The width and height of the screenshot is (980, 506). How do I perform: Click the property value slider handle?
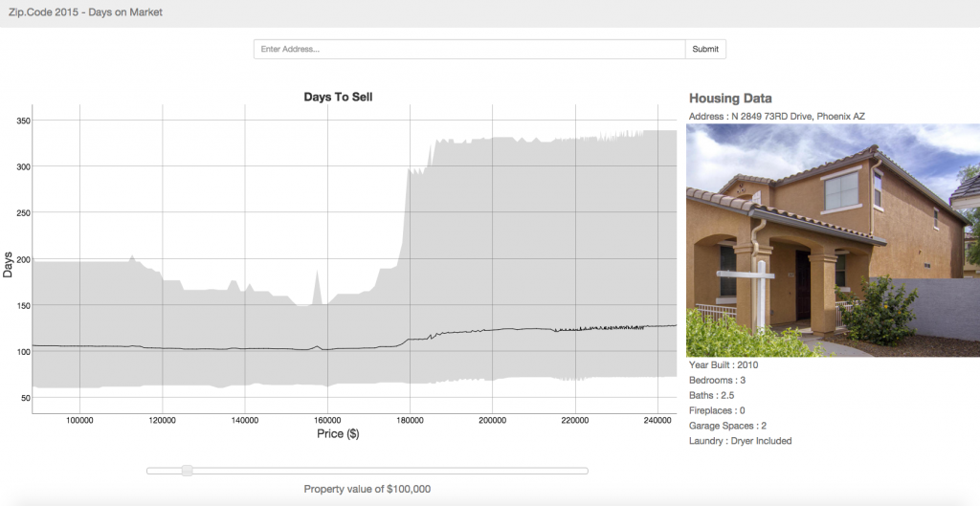tap(187, 471)
